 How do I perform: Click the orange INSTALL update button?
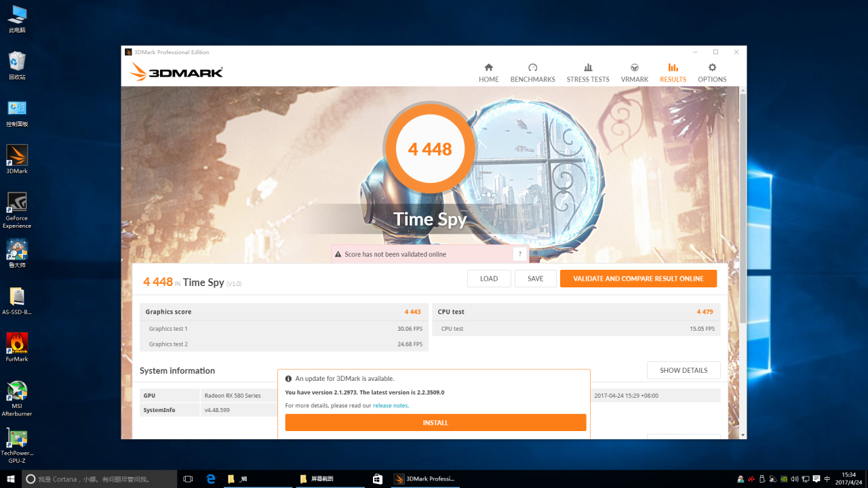tap(435, 422)
